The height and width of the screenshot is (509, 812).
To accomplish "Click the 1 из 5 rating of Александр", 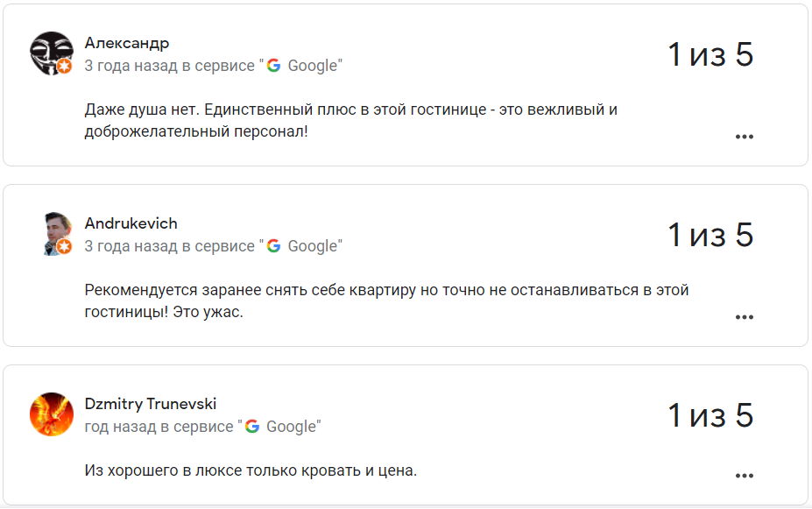I will (710, 55).
